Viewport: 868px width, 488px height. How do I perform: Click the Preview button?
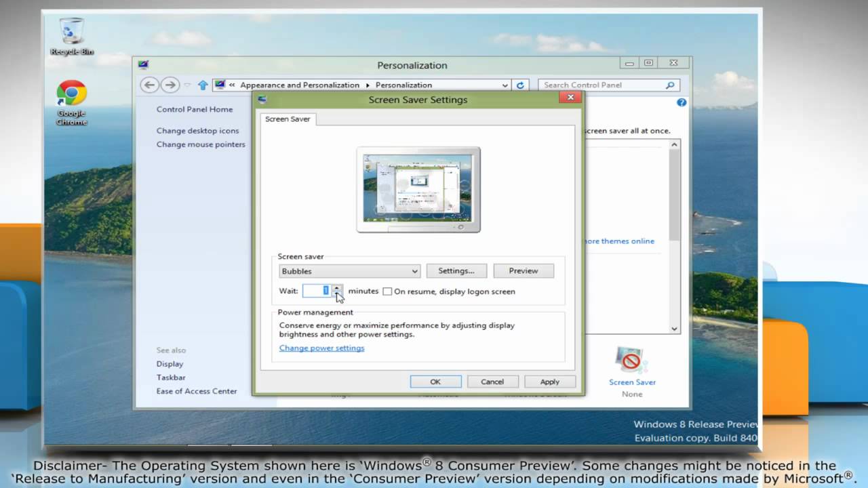524,271
